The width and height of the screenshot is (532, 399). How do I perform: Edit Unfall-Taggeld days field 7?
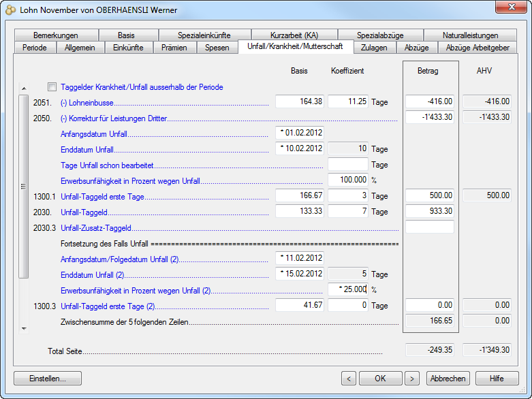click(348, 211)
